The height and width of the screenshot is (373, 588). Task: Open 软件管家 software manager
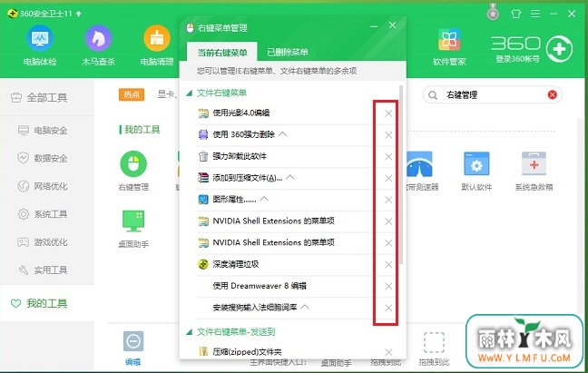pyautogui.click(x=449, y=46)
